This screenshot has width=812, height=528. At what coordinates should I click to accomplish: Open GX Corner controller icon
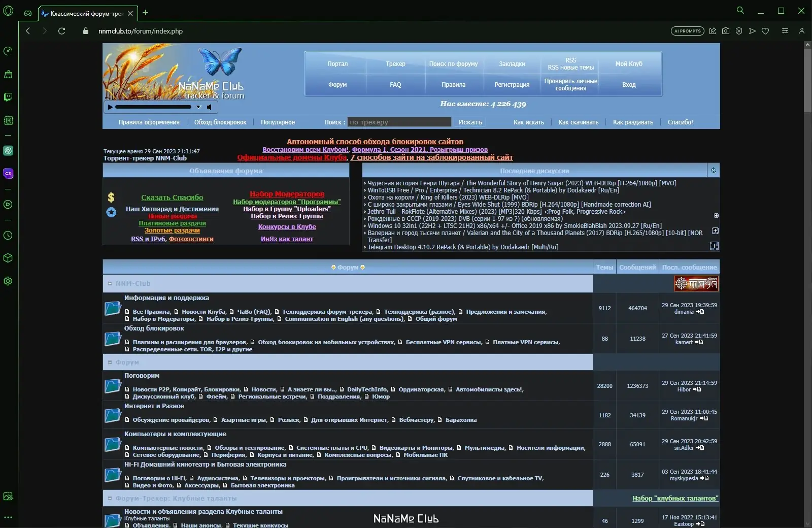pyautogui.click(x=28, y=13)
